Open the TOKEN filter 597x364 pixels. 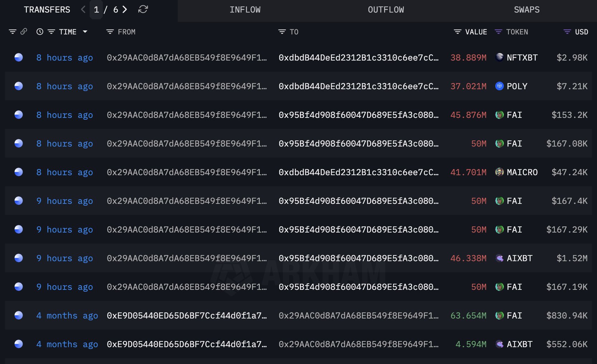tap(498, 32)
